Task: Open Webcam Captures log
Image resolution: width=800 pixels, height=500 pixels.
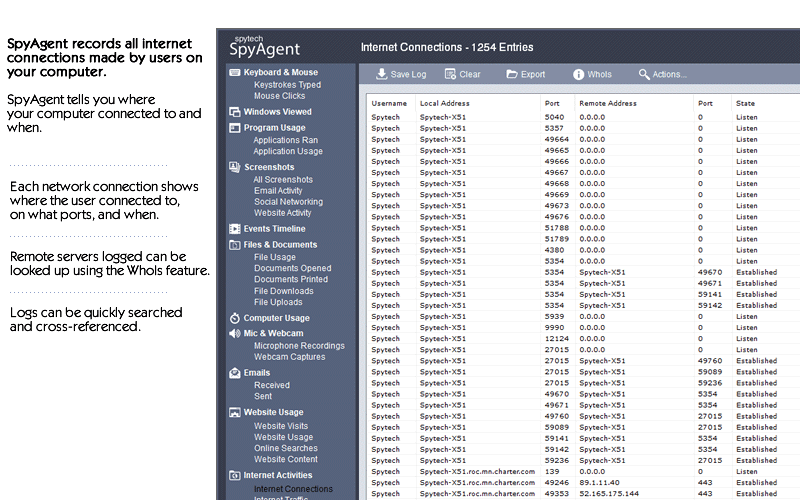Action: point(289,357)
